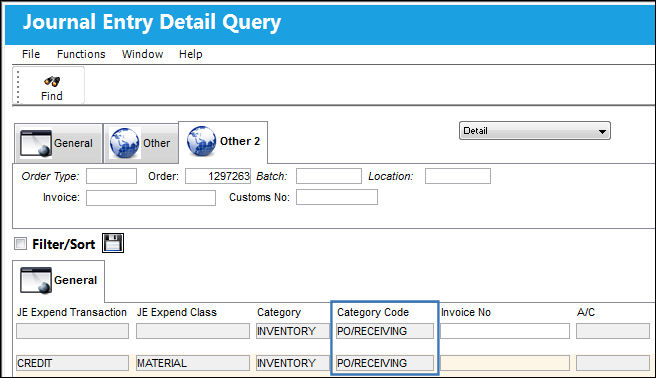
Task: Open the Help menu
Action: pyautogui.click(x=191, y=54)
